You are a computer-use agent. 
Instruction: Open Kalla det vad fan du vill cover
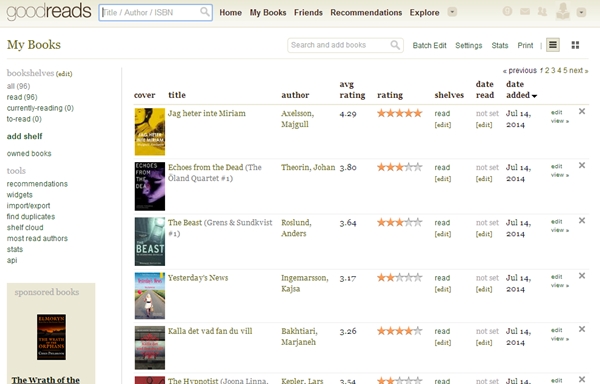150,348
